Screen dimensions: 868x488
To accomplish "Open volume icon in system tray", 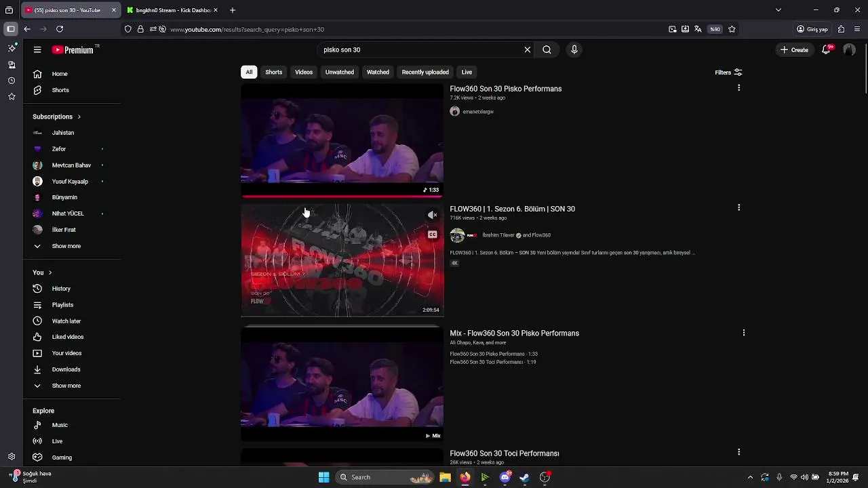I will [804, 477].
